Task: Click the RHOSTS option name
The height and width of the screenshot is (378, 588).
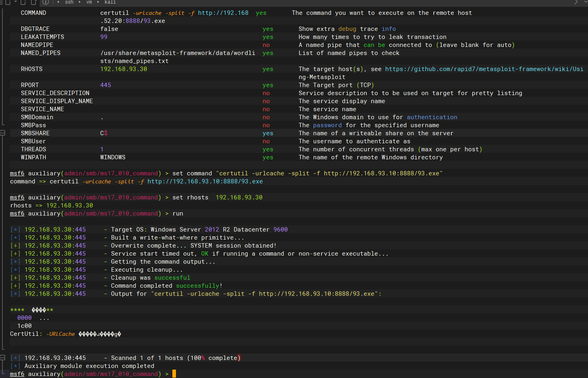Action: [32, 69]
